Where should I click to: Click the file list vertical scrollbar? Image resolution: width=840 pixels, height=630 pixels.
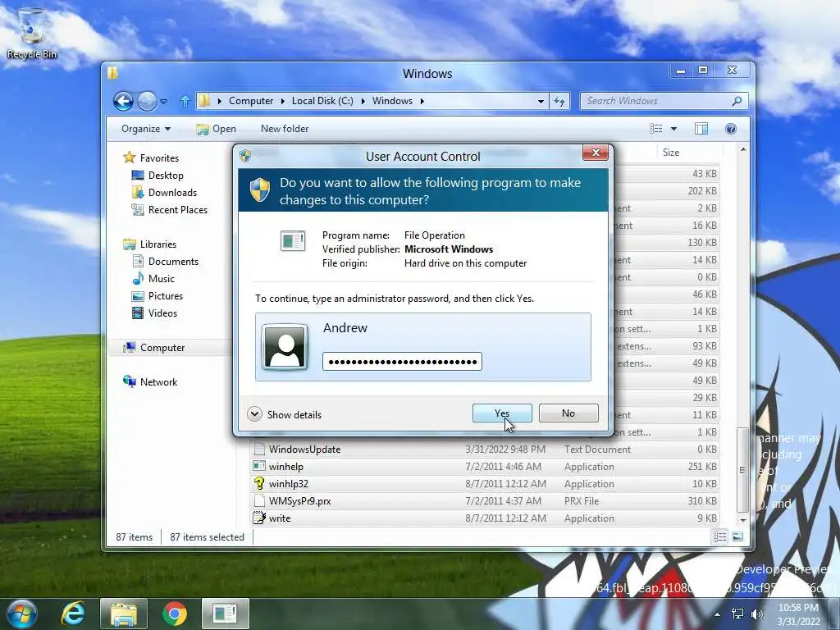pyautogui.click(x=742, y=470)
